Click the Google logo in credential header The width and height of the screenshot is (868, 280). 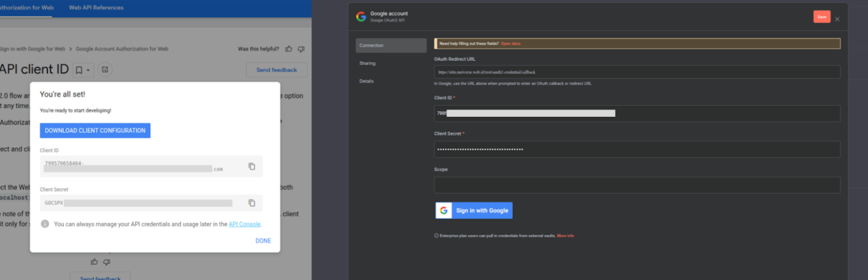pyautogui.click(x=361, y=16)
